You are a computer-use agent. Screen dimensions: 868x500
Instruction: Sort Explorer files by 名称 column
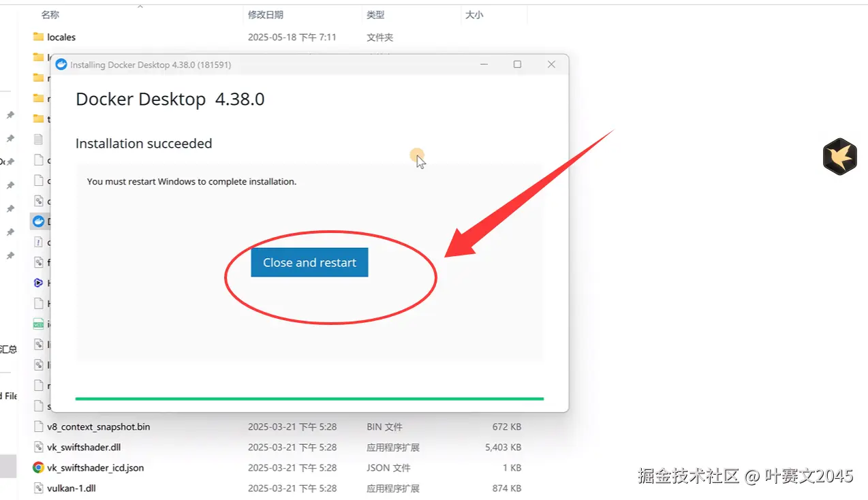[x=50, y=14]
